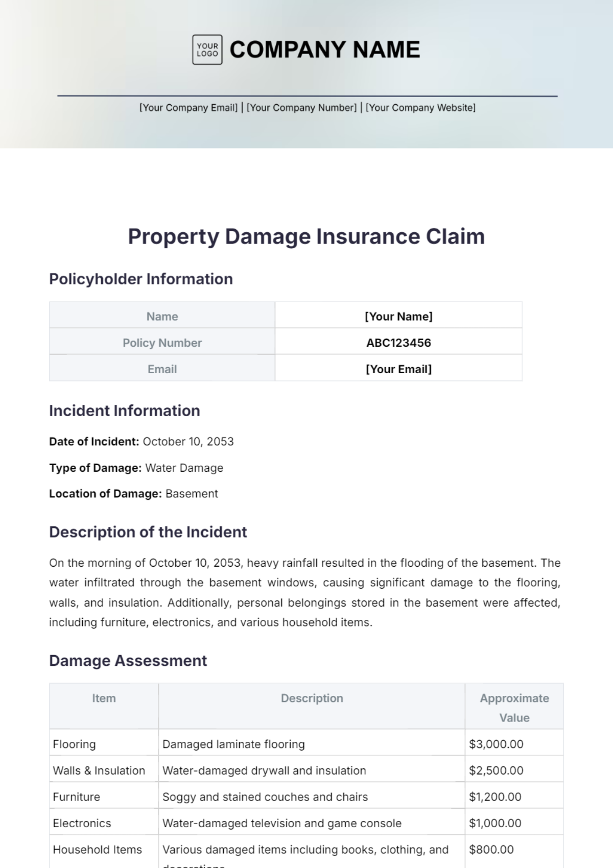
Task: Click the Electronics value $1,000.00 cell
Action: click(x=495, y=823)
